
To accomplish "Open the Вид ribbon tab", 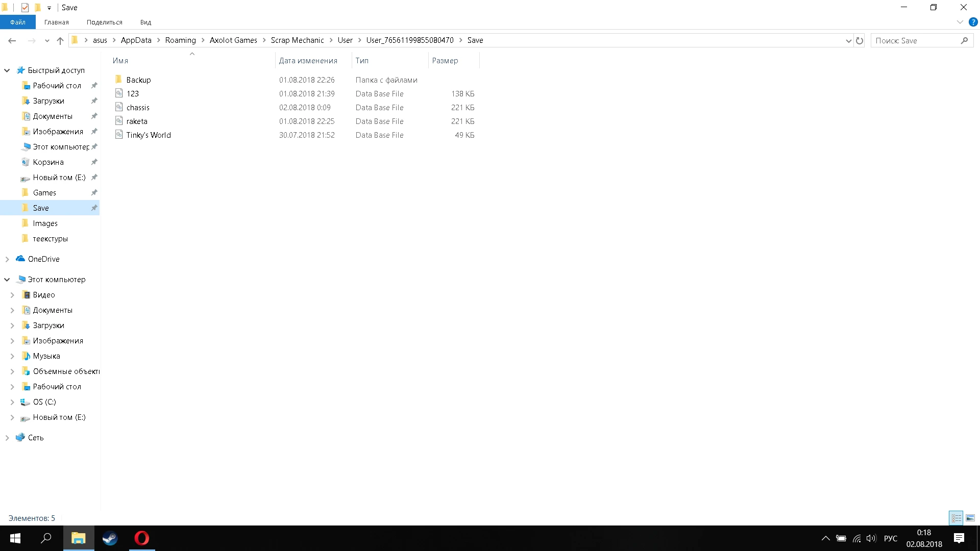I will (x=145, y=22).
